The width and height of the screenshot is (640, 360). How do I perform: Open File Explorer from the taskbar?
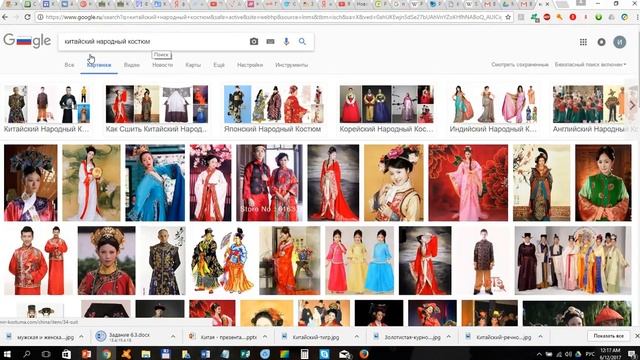click(146, 354)
